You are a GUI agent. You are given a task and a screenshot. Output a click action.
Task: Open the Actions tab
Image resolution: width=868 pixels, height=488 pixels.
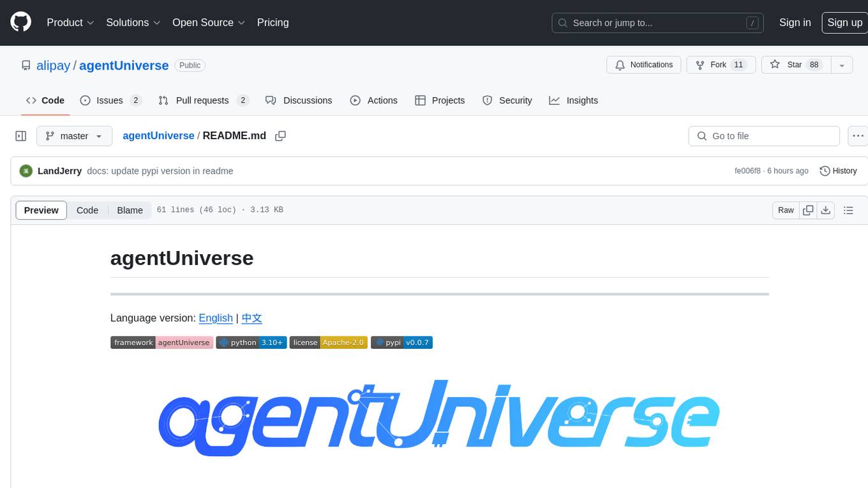pyautogui.click(x=374, y=100)
